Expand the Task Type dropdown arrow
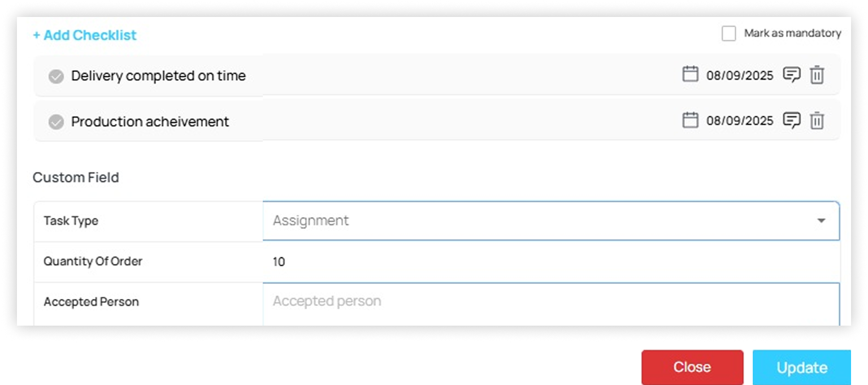The width and height of the screenshot is (868, 385). tap(821, 221)
